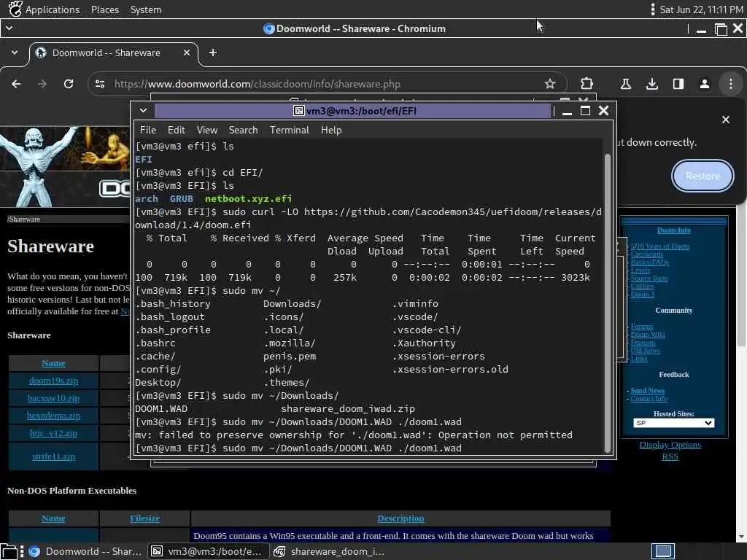Click the address bar URL
Screen dimensions: 747x560
point(258,84)
